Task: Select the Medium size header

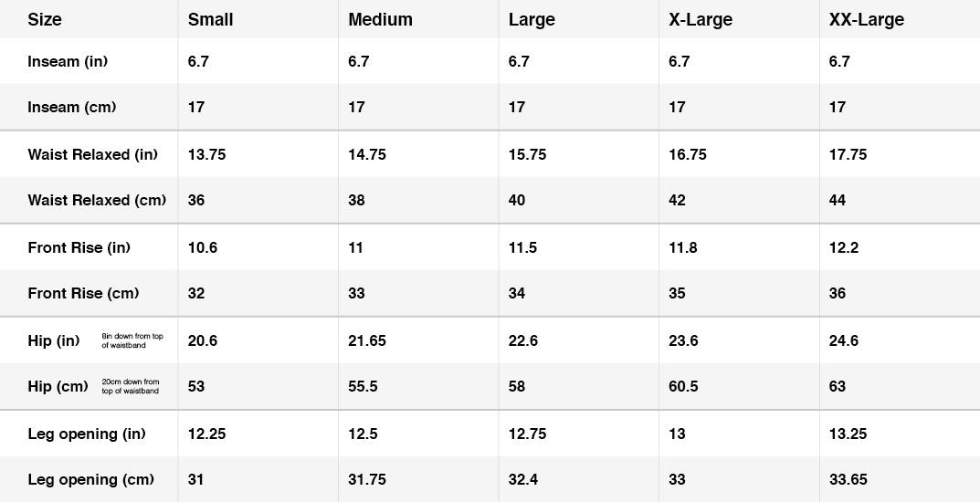Action: (x=380, y=19)
